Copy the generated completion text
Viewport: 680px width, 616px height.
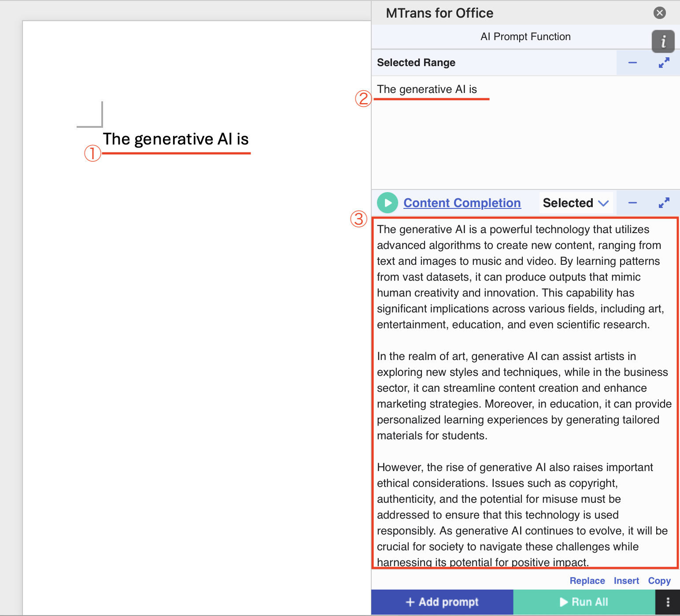pos(659,581)
